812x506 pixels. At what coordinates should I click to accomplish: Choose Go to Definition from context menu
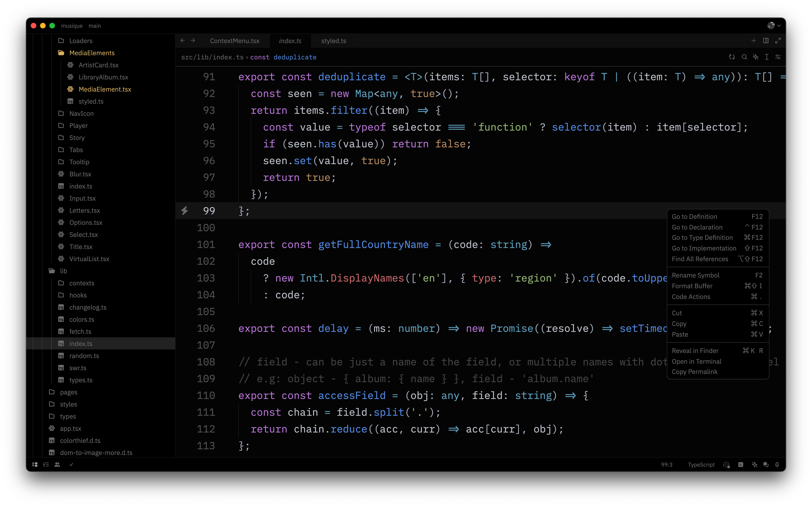[x=717, y=216]
